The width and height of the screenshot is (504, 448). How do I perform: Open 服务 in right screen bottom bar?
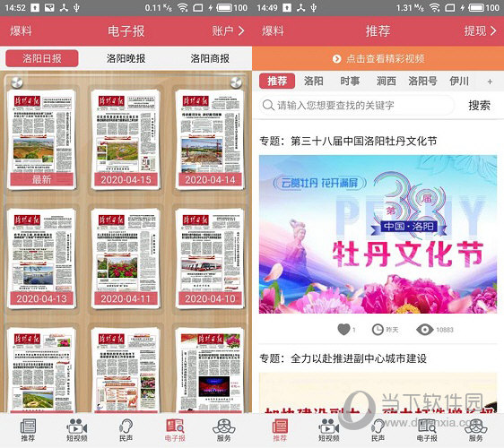click(x=475, y=430)
